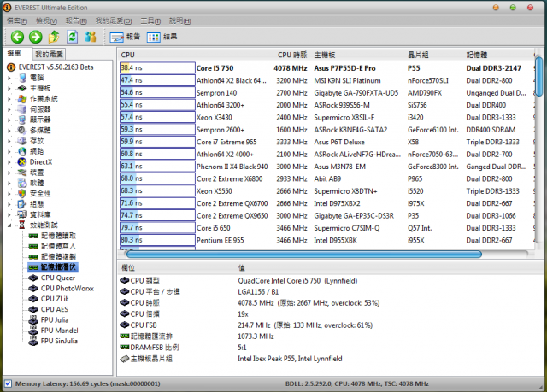Select the Operating System (作業系統) icon
This screenshot has height=392, width=547.
[22, 98]
